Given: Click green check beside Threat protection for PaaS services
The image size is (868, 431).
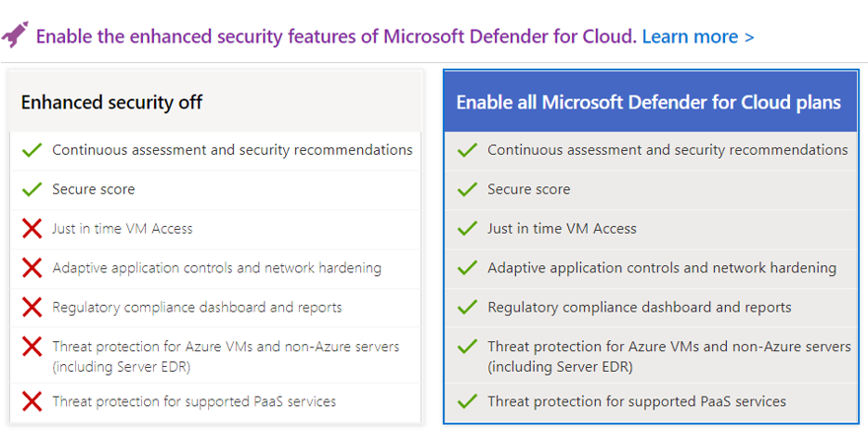Looking at the screenshot, I should click(x=468, y=401).
